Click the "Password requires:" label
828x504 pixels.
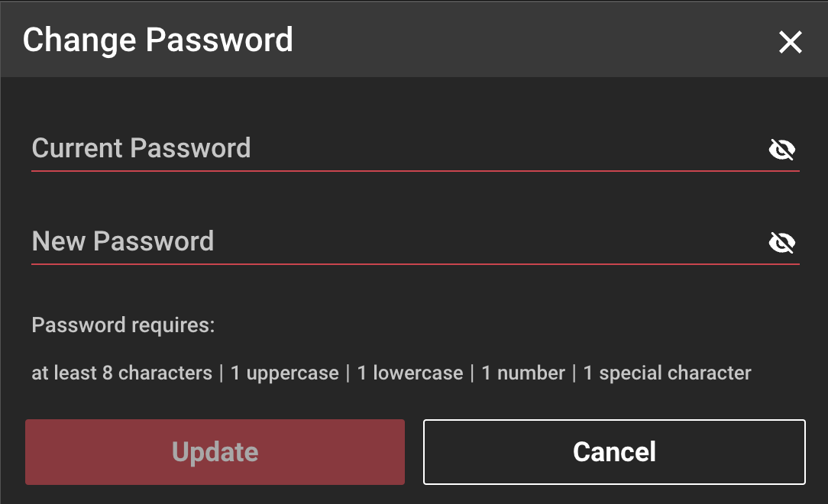click(123, 325)
